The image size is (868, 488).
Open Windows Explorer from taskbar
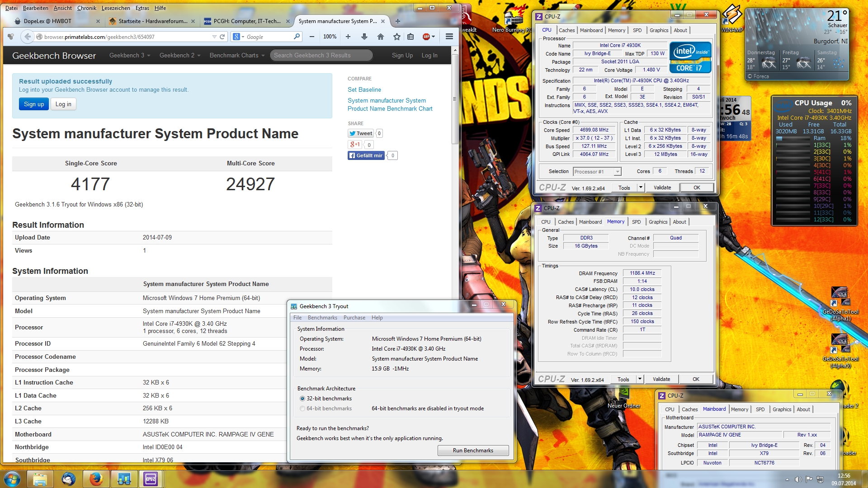coord(40,479)
